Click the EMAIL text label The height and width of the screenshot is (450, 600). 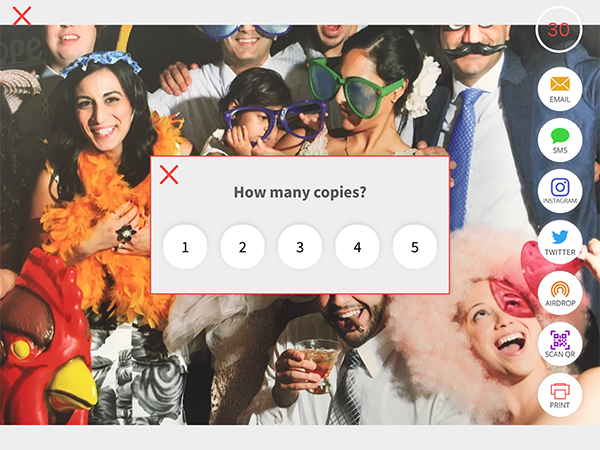click(x=560, y=99)
